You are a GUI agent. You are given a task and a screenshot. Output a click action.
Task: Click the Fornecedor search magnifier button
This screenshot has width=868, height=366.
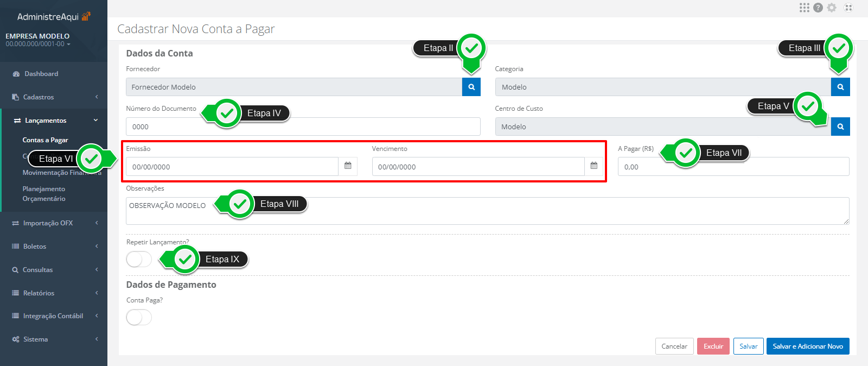(x=471, y=87)
